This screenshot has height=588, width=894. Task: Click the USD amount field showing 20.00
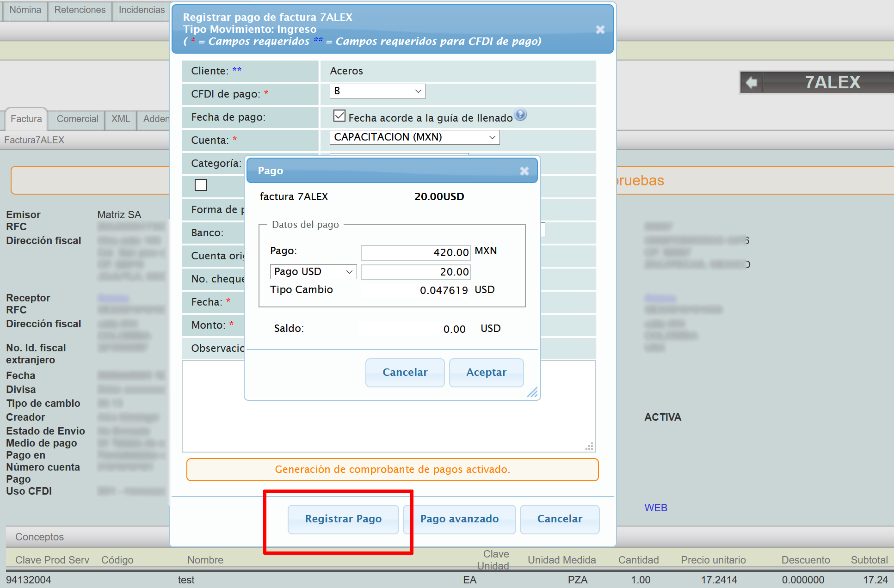(415, 272)
